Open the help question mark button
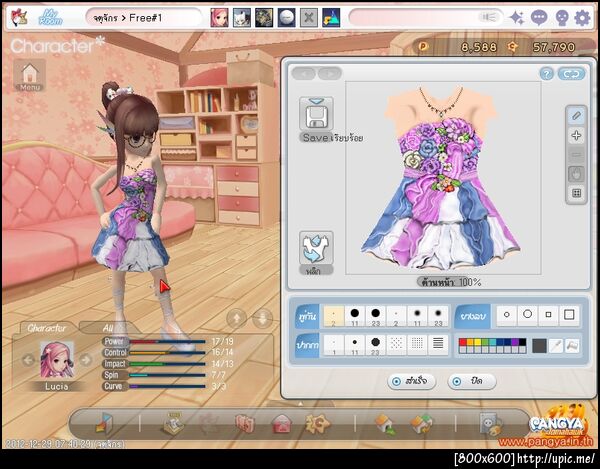Image resolution: width=600 pixels, height=469 pixels. 547,74
